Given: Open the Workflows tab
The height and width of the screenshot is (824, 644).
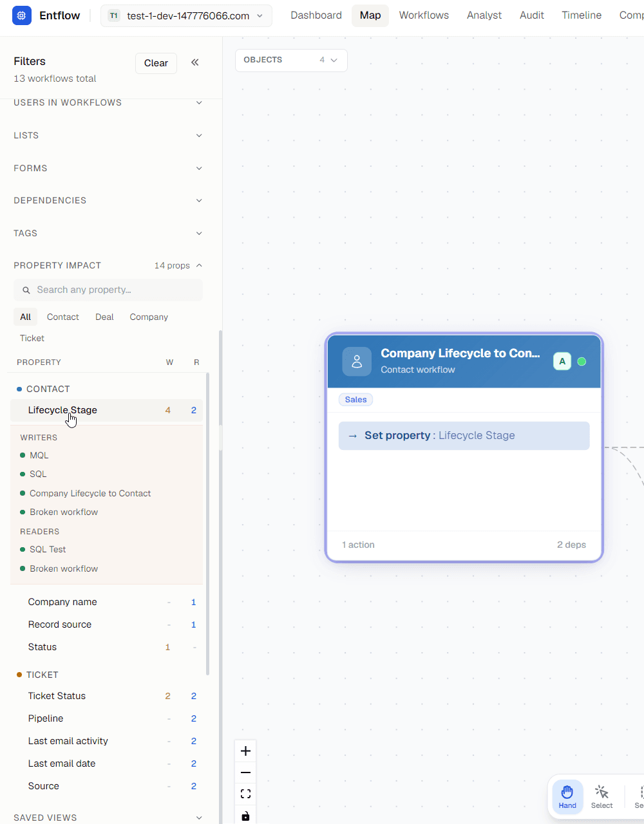Looking at the screenshot, I should point(424,15).
